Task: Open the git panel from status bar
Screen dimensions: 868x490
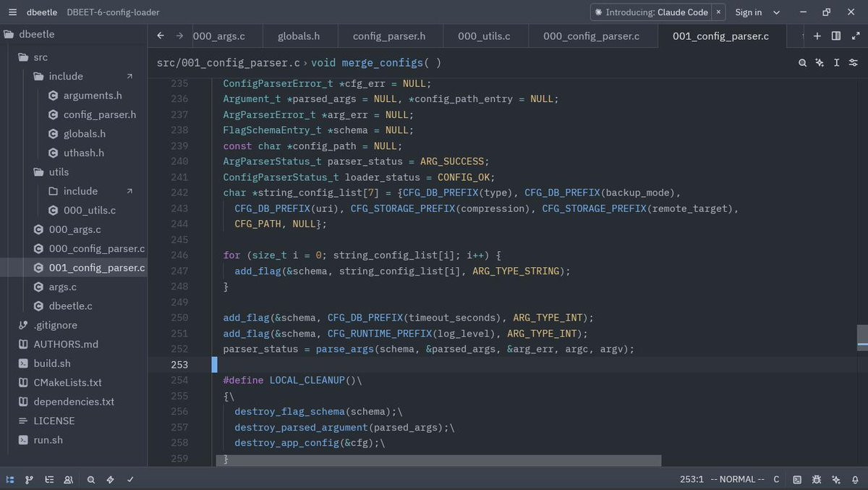Action: (x=30, y=479)
